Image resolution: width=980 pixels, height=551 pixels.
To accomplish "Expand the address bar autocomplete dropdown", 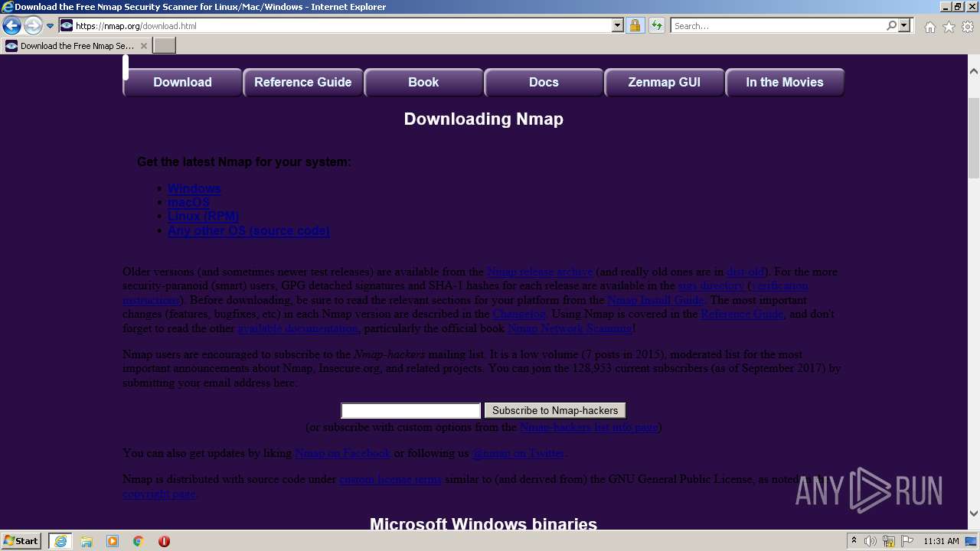I will click(x=618, y=26).
